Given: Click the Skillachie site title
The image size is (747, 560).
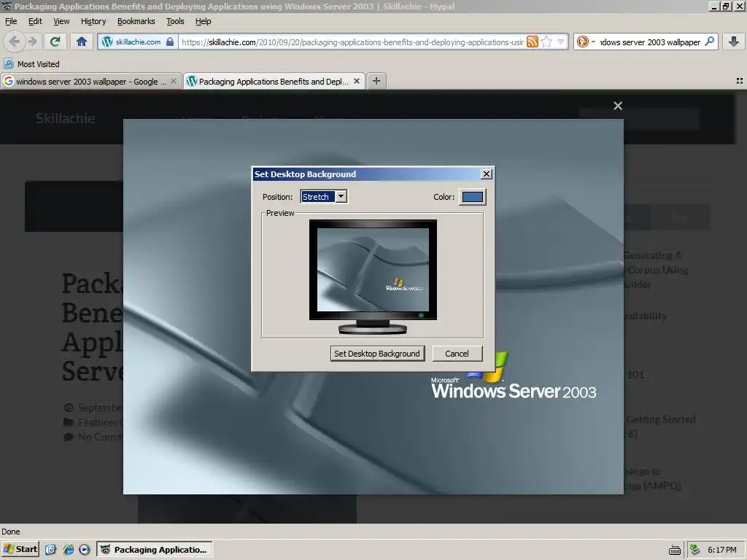Looking at the screenshot, I should click(x=65, y=118).
